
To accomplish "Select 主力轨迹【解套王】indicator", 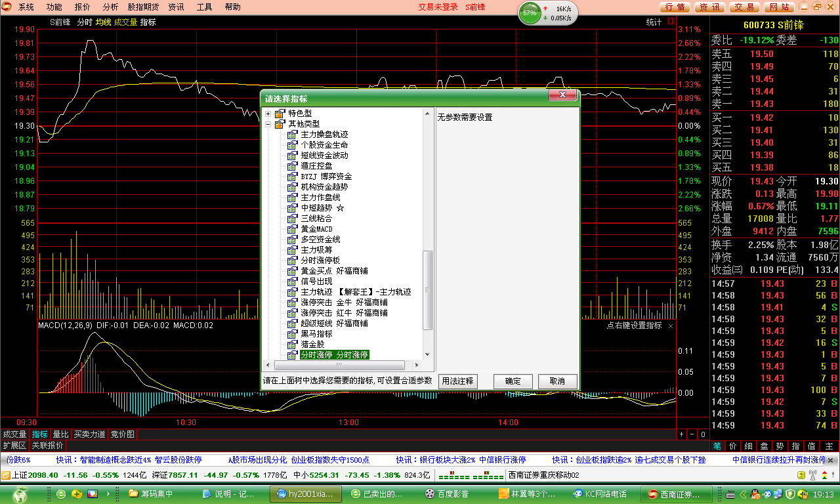I will pos(356,292).
